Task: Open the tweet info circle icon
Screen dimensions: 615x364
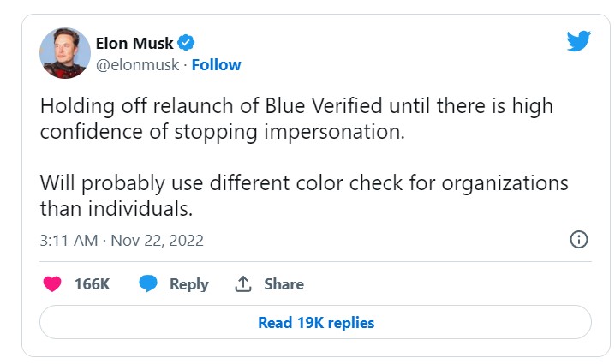Action: coord(579,240)
